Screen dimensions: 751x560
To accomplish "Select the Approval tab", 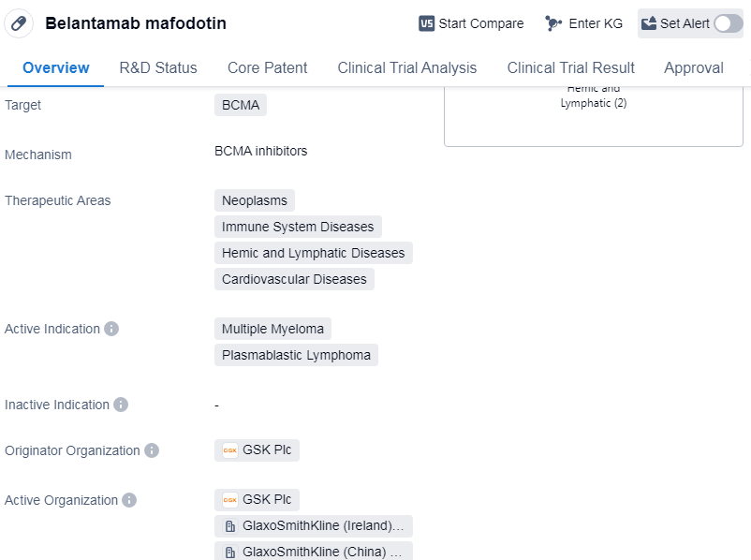I will [693, 67].
